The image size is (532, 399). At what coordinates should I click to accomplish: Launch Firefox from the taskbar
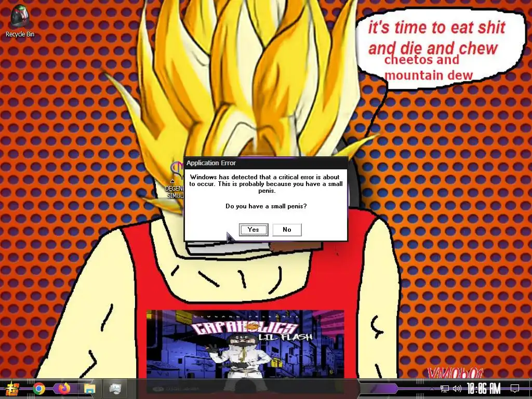[x=64, y=389]
